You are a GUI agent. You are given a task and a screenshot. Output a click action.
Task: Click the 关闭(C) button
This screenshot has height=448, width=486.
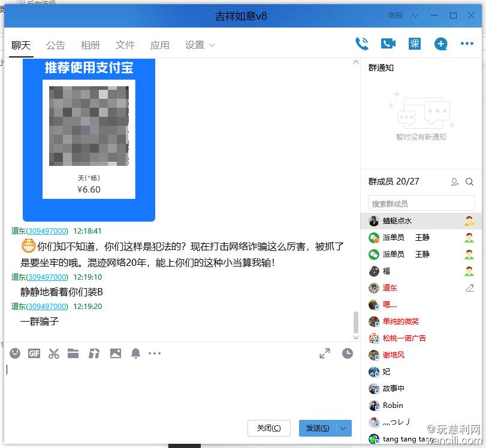pos(268,428)
